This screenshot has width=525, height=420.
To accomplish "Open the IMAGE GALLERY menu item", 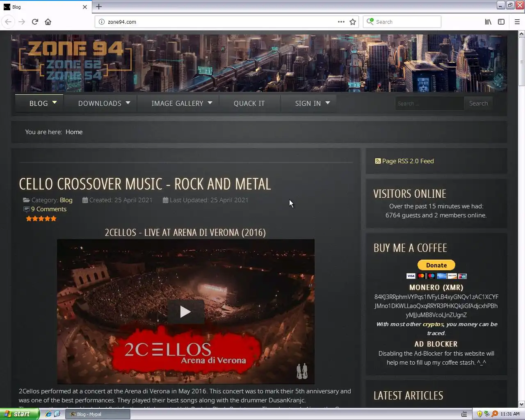I will [177, 103].
